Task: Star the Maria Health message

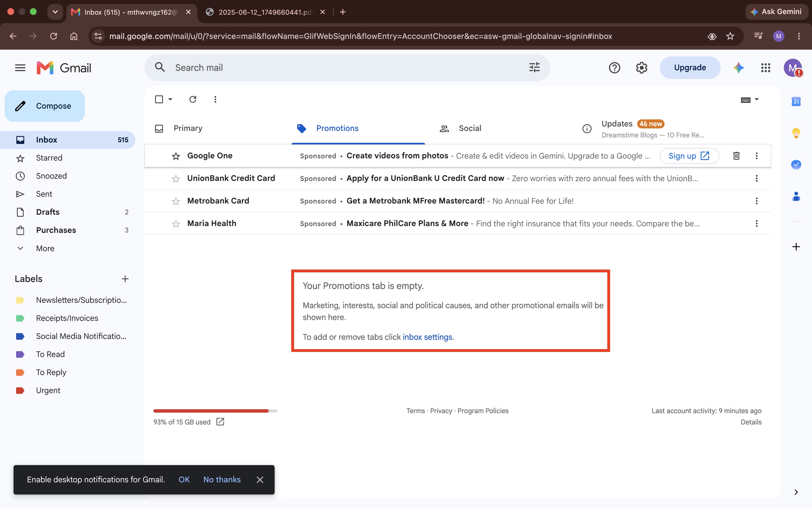Action: [175, 224]
